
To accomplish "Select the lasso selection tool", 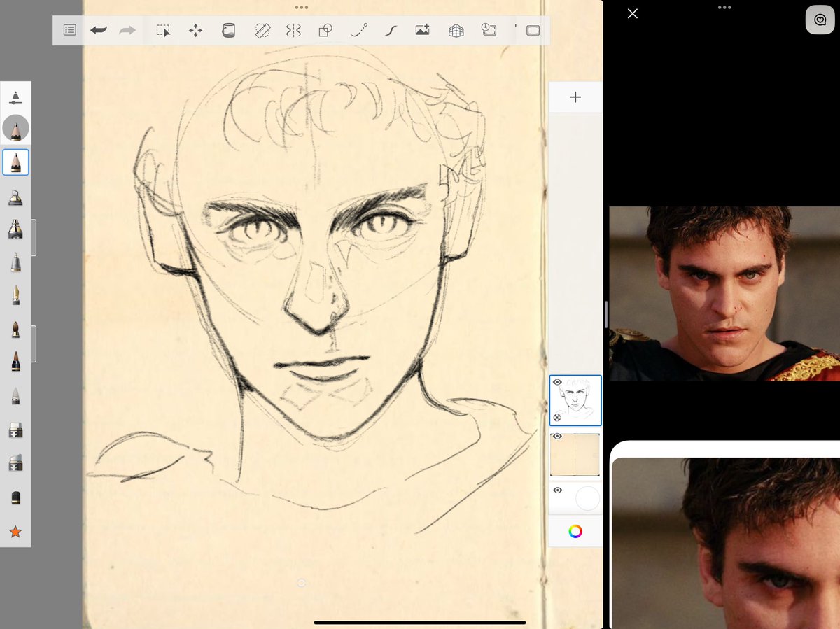I will [x=163, y=30].
